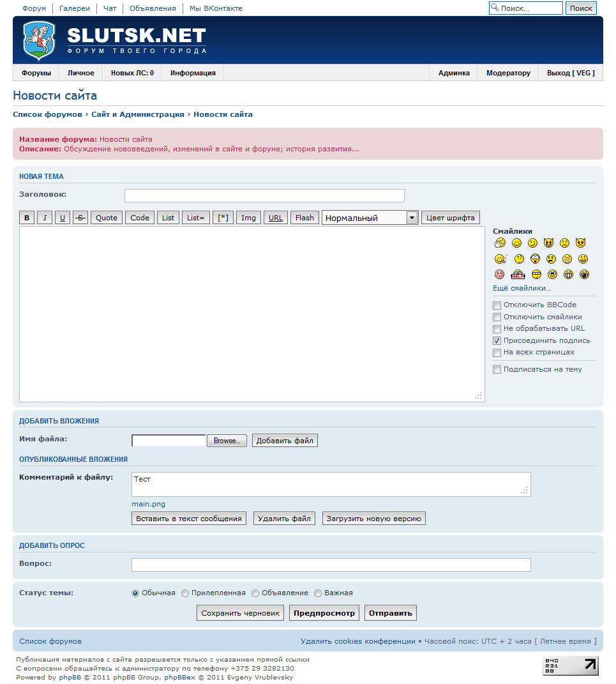
Task: Insert the angry frowning devil smiley
Action: click(x=580, y=243)
